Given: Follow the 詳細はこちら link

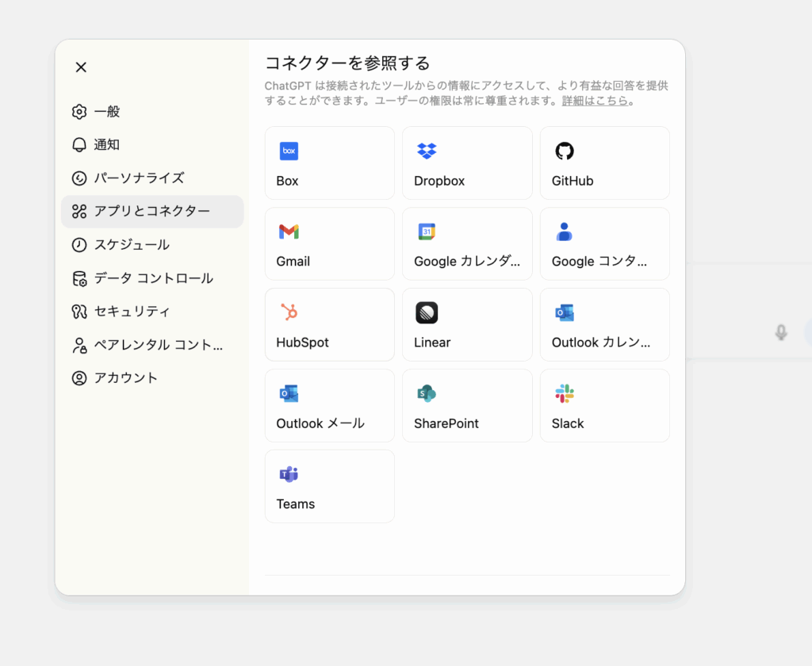Looking at the screenshot, I should [595, 101].
